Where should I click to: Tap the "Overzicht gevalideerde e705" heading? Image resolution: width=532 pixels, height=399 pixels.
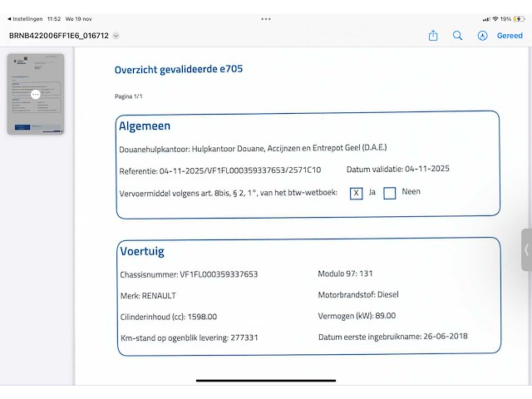tap(179, 70)
